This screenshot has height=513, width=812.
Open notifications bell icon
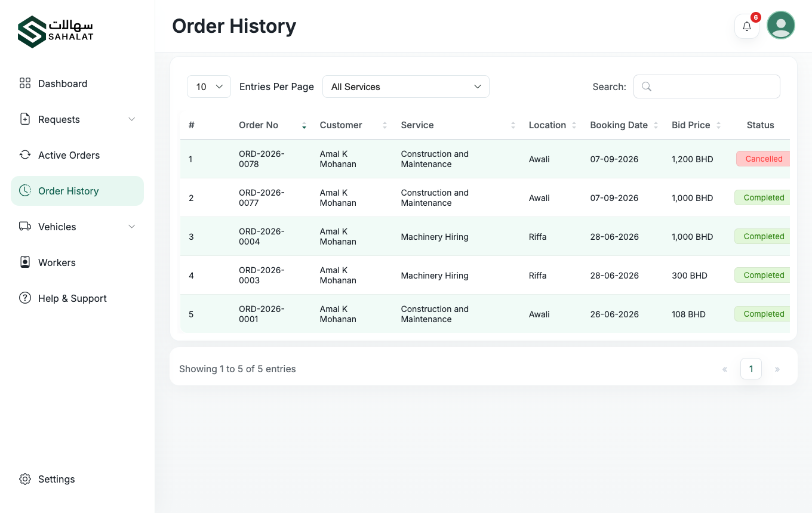747,26
